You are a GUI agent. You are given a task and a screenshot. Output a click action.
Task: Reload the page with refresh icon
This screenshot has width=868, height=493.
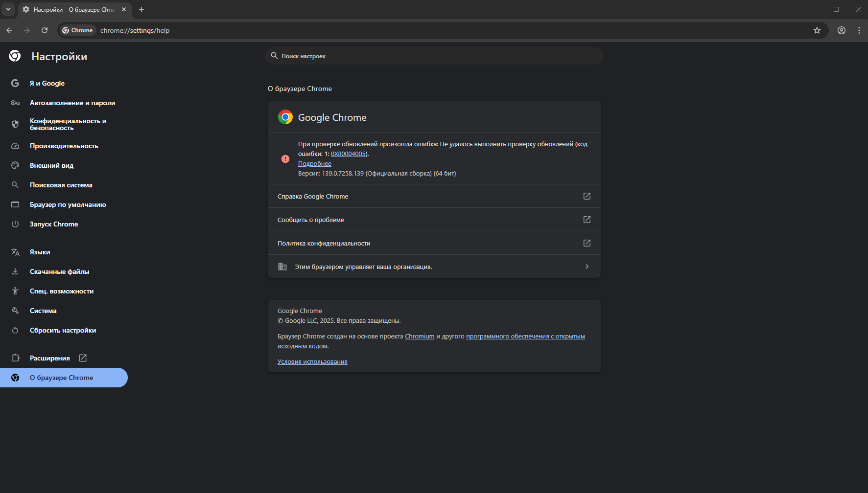coord(45,30)
